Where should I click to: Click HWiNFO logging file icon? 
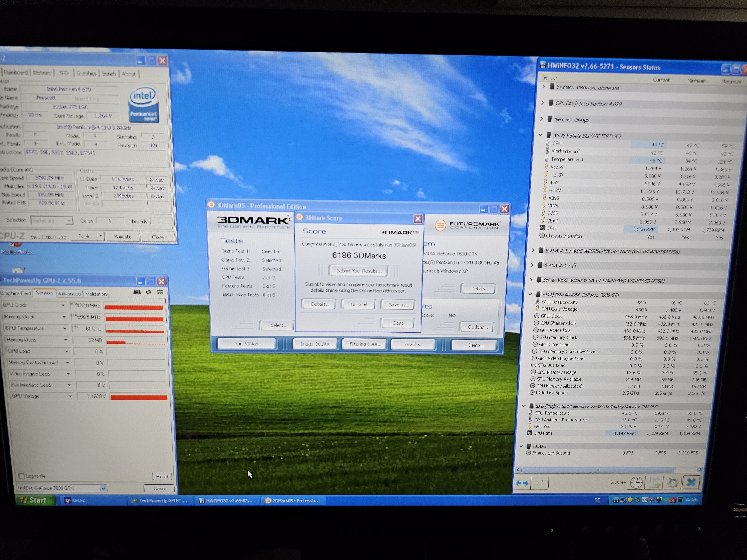point(655,483)
